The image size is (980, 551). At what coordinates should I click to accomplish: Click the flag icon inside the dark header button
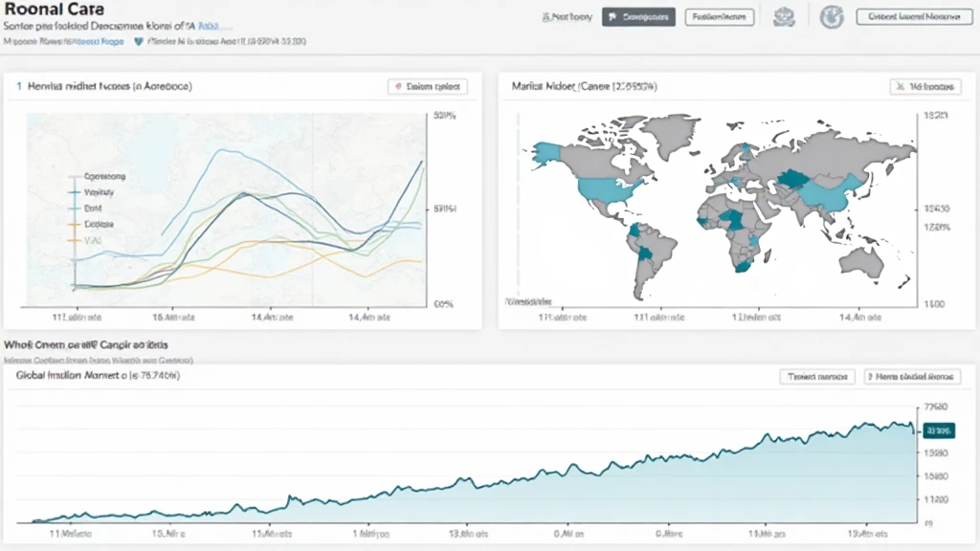[612, 17]
